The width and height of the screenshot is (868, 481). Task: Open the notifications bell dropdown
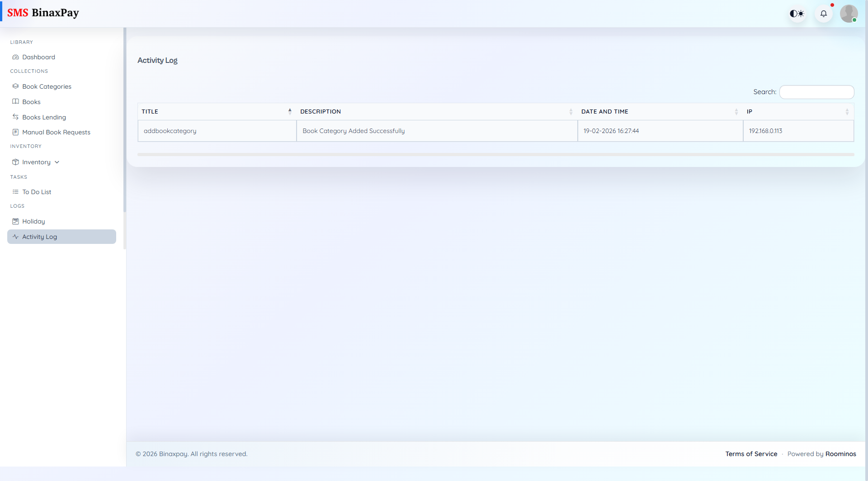click(824, 14)
